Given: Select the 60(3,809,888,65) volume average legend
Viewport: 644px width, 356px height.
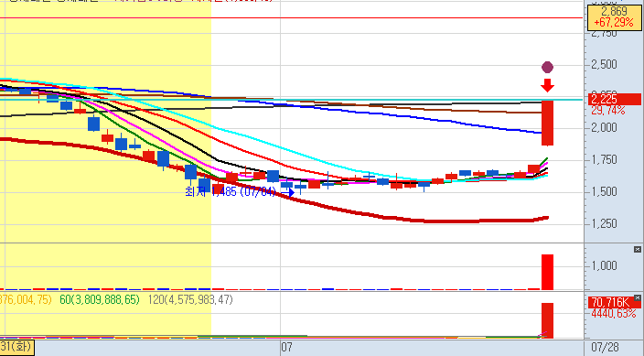Looking at the screenshot, I should tap(100, 299).
